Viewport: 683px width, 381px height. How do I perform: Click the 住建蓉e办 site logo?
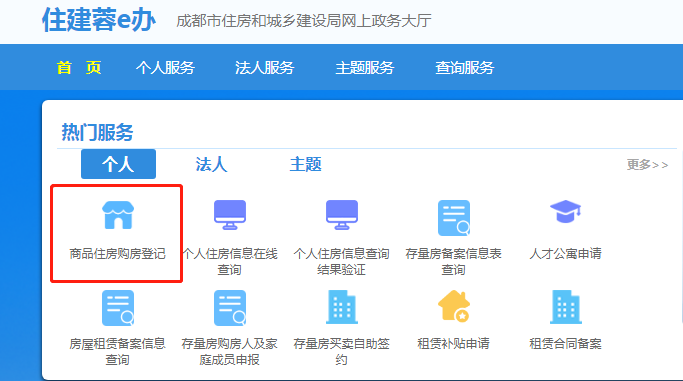[x=99, y=20]
